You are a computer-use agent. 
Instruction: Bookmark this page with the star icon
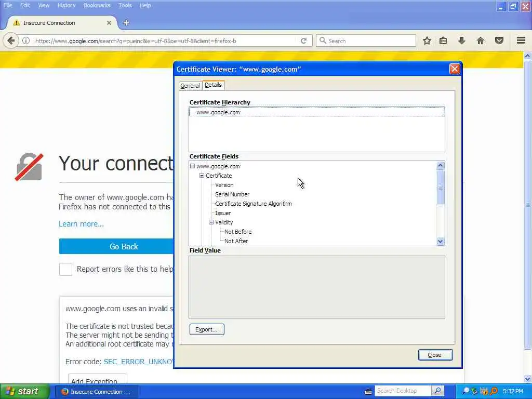(x=427, y=41)
